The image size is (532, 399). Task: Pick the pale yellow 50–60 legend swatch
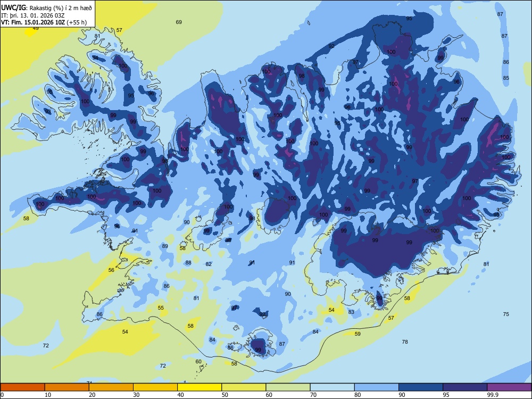[x=244, y=387]
